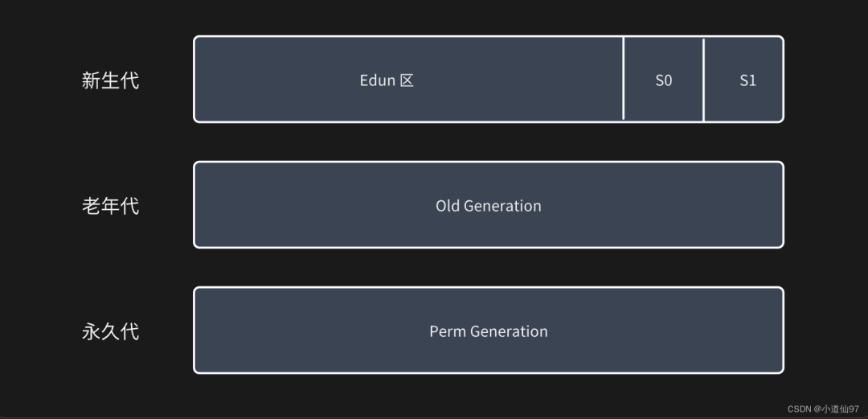Click "Generation" in the Perm Generation text
868x419 pixels.
pos(510,331)
